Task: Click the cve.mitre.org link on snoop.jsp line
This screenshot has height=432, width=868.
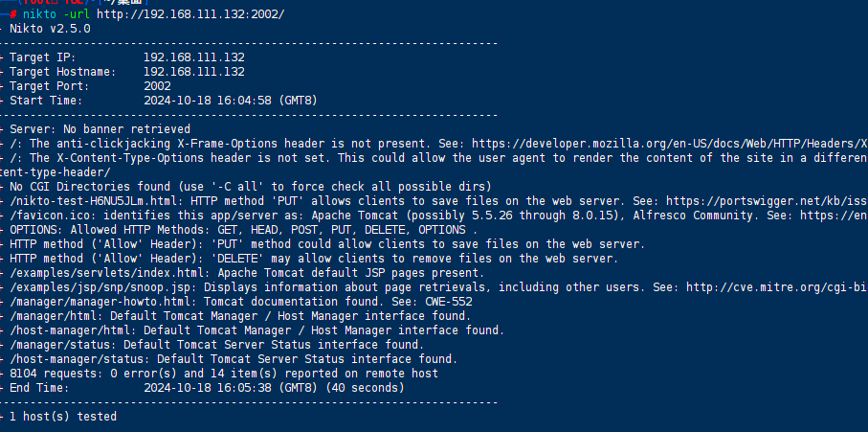Action: click(x=794, y=286)
